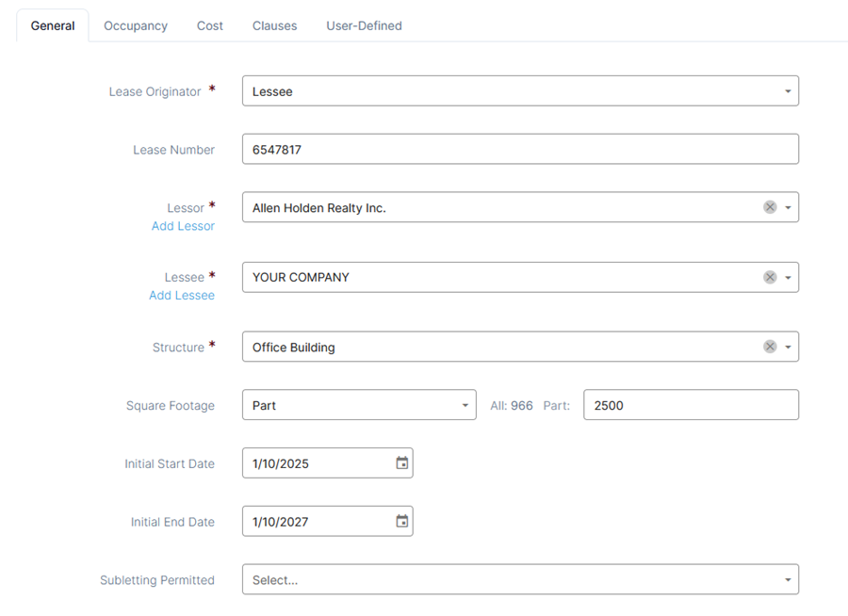848x616 pixels.
Task: Clear the Lessee selection using its X icon
Action: pyautogui.click(x=770, y=278)
